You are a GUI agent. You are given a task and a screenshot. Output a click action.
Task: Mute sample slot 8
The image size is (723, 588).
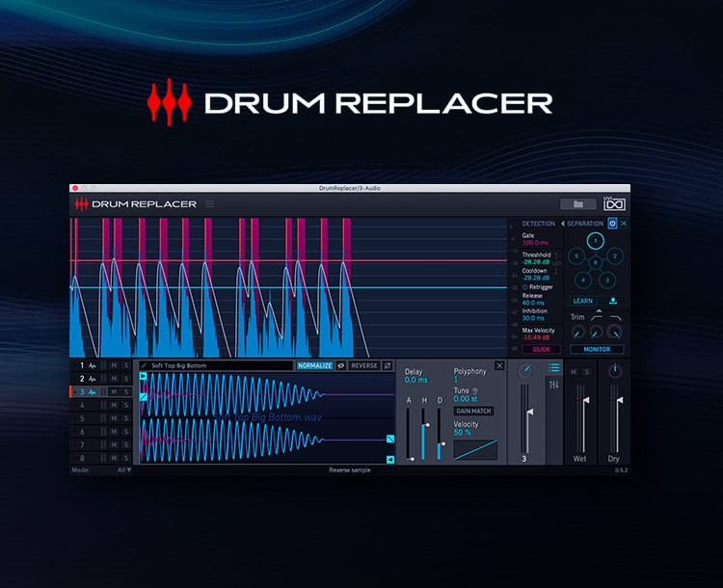tap(114, 458)
